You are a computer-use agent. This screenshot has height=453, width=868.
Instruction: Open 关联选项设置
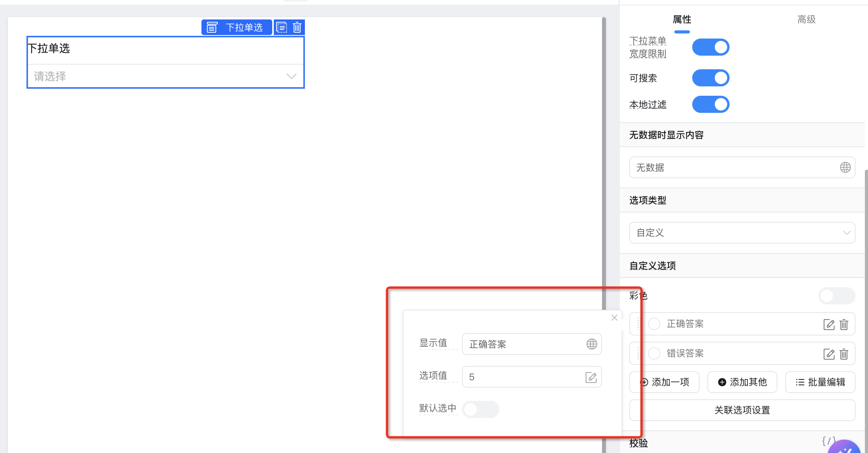[x=742, y=410]
